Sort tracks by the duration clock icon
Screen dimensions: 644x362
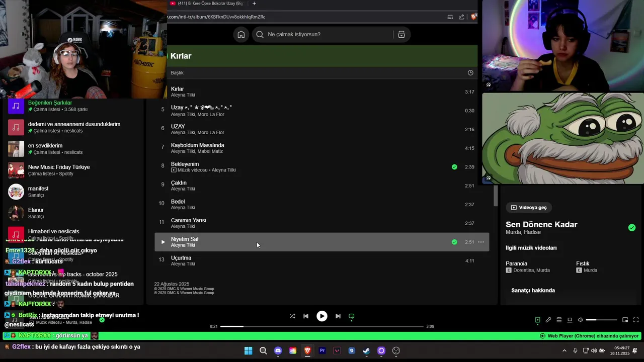click(x=470, y=73)
